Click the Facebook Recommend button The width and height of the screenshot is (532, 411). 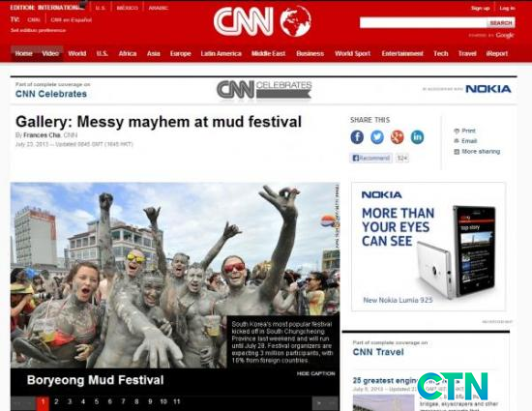pos(370,158)
